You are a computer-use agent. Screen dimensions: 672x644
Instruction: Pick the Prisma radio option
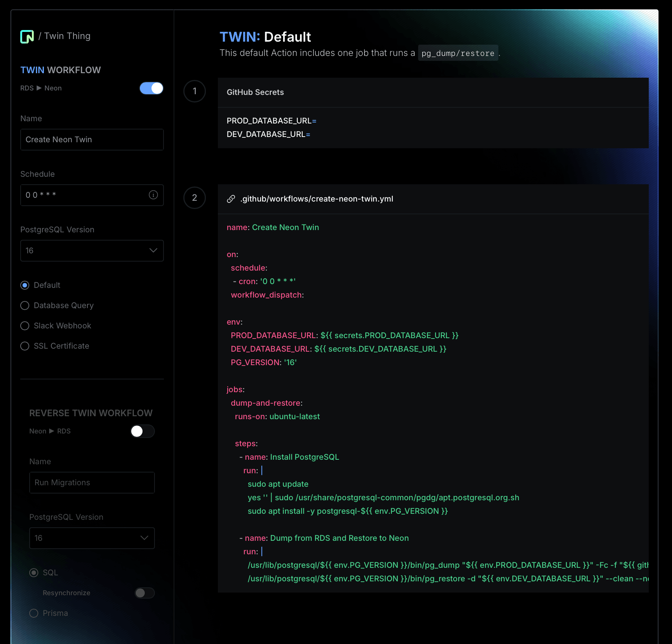pyautogui.click(x=34, y=613)
